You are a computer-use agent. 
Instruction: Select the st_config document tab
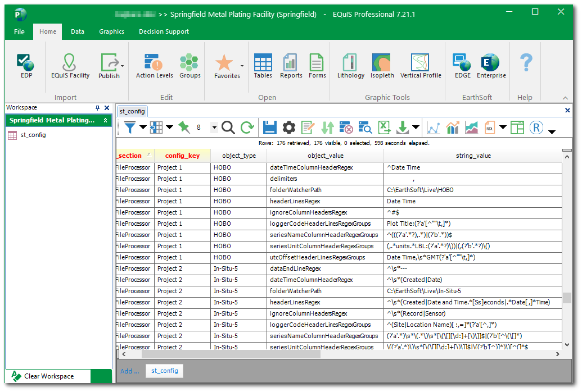pyautogui.click(x=133, y=111)
